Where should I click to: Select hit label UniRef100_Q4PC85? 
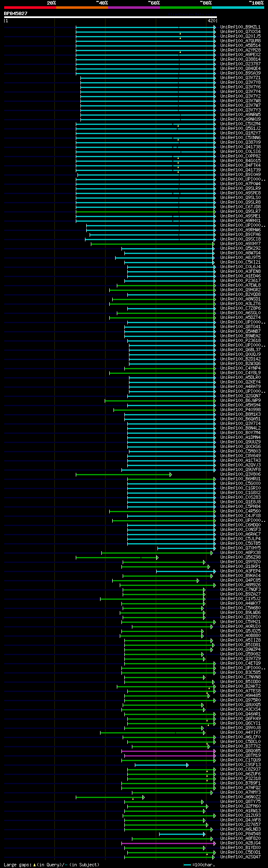[x=240, y=580]
